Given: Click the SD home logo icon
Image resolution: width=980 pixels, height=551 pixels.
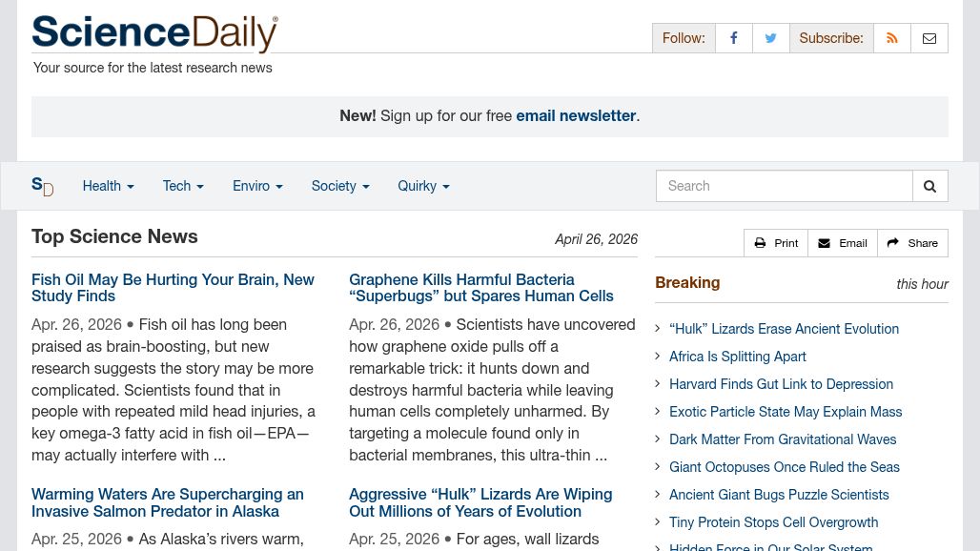Looking at the screenshot, I should click(x=42, y=186).
